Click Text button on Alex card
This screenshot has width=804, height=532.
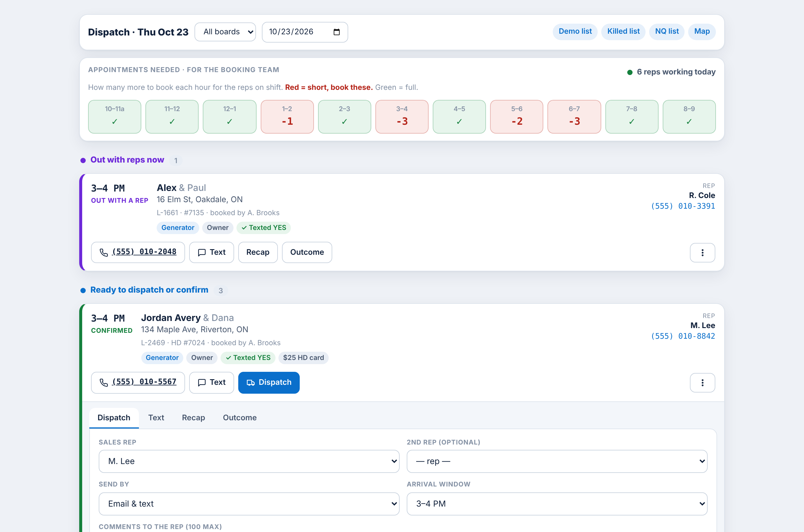pyautogui.click(x=211, y=252)
